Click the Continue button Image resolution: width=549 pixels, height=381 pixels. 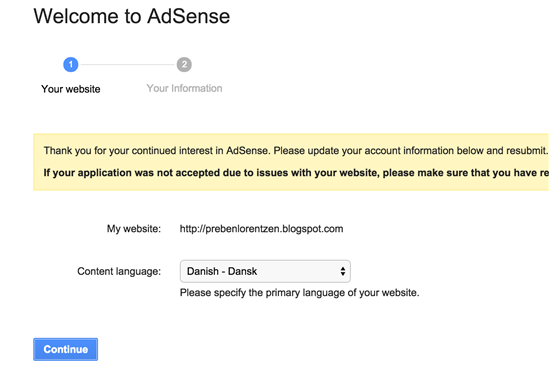(65, 349)
